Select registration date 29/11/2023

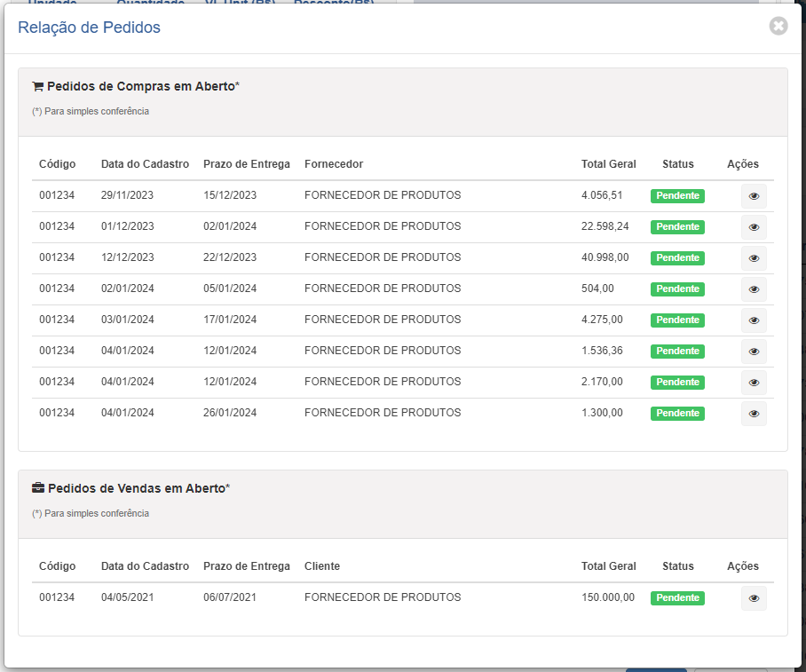[127, 195]
